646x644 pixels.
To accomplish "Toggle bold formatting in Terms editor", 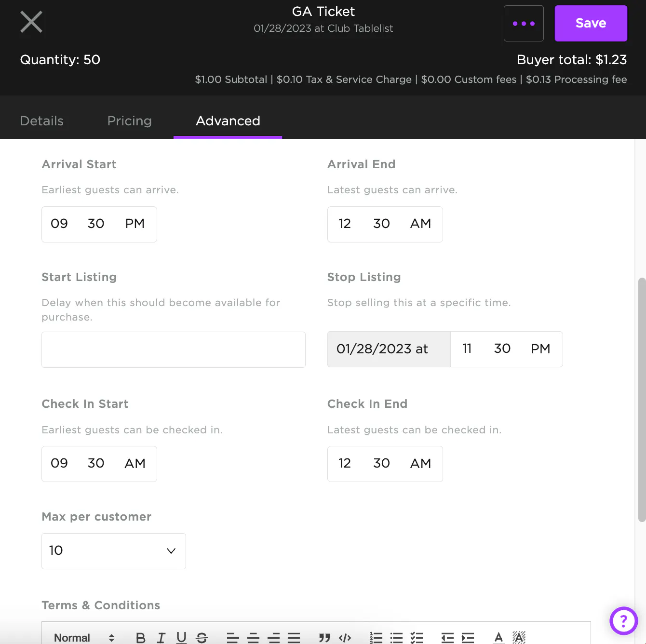I will pos(141,638).
